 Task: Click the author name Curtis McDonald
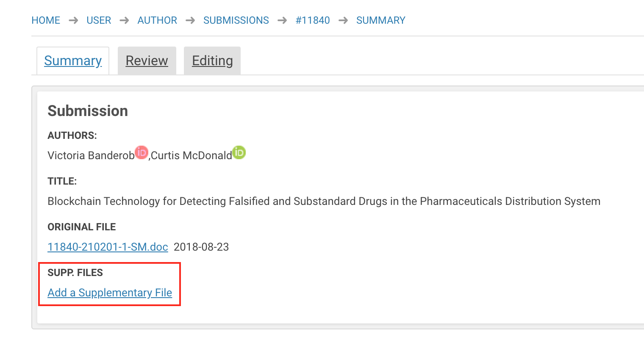click(x=192, y=156)
